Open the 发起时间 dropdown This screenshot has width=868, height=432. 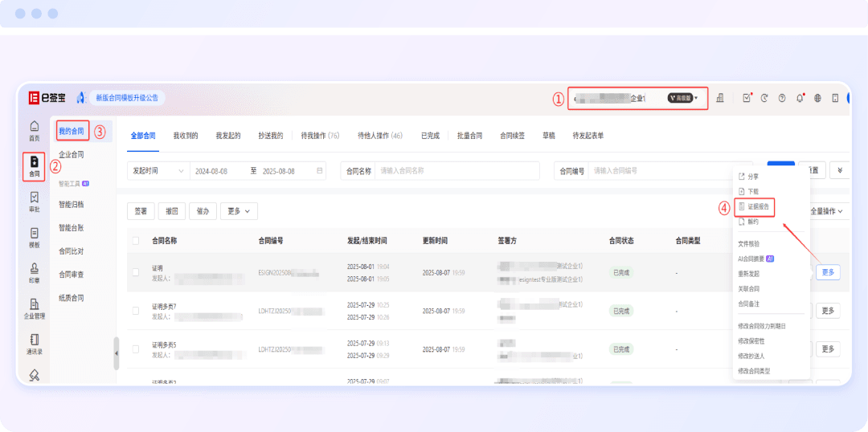point(158,171)
